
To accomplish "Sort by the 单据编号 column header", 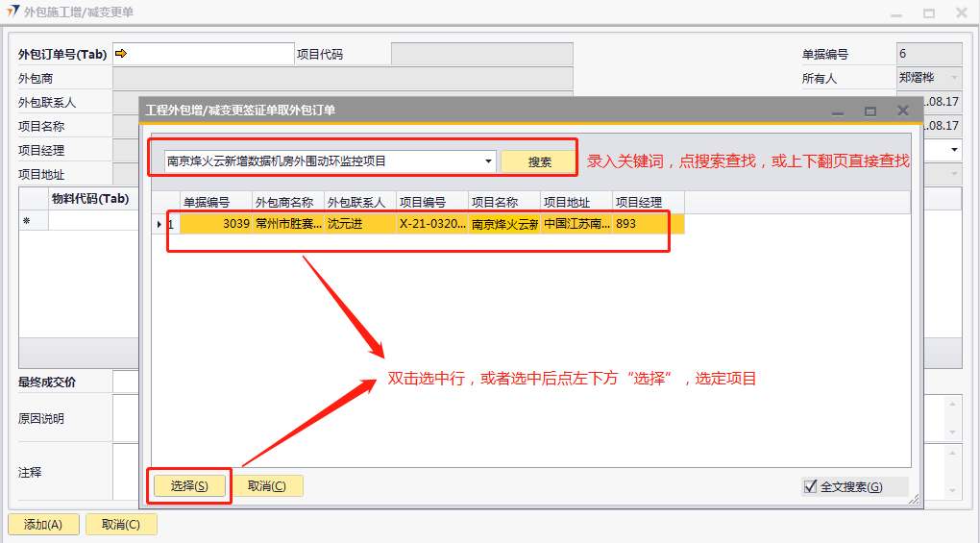I will coord(215,202).
